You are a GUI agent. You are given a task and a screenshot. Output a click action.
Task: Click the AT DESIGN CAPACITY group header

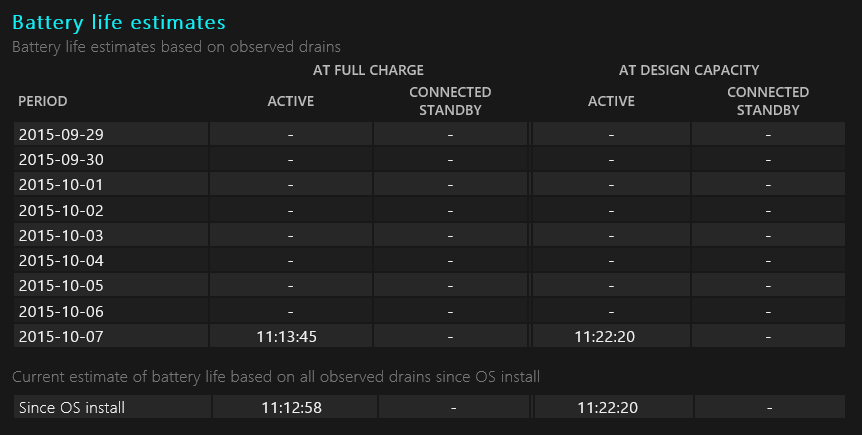click(x=689, y=70)
